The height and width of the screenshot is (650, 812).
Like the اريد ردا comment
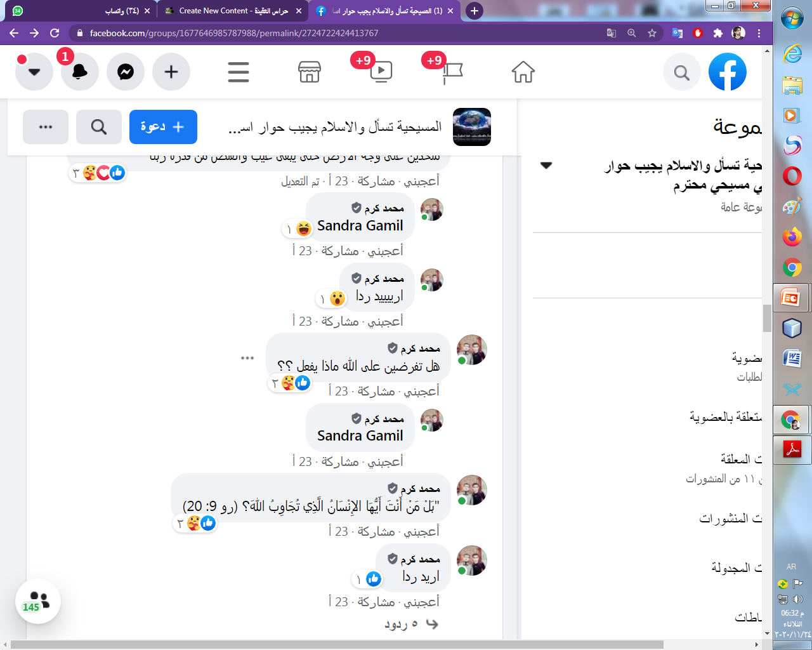tap(421, 602)
